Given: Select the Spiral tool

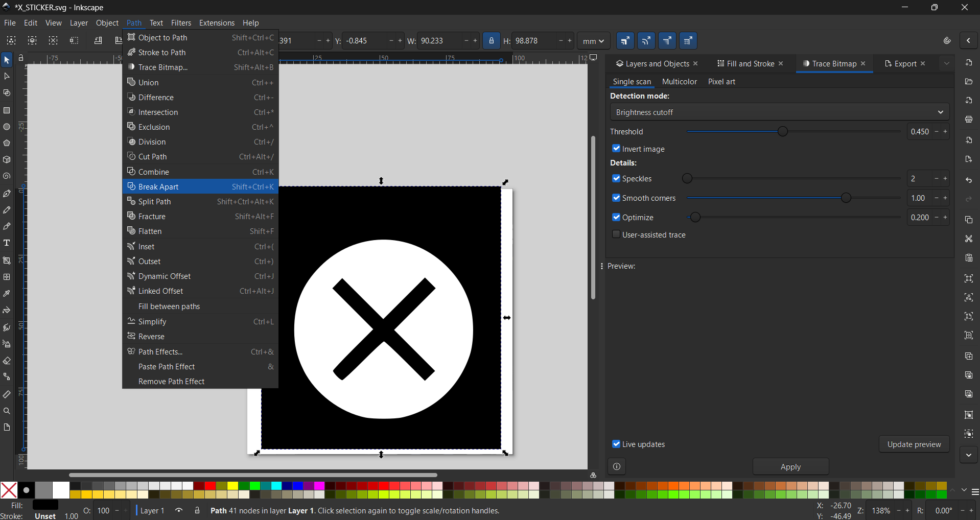Looking at the screenshot, I should coord(7,176).
